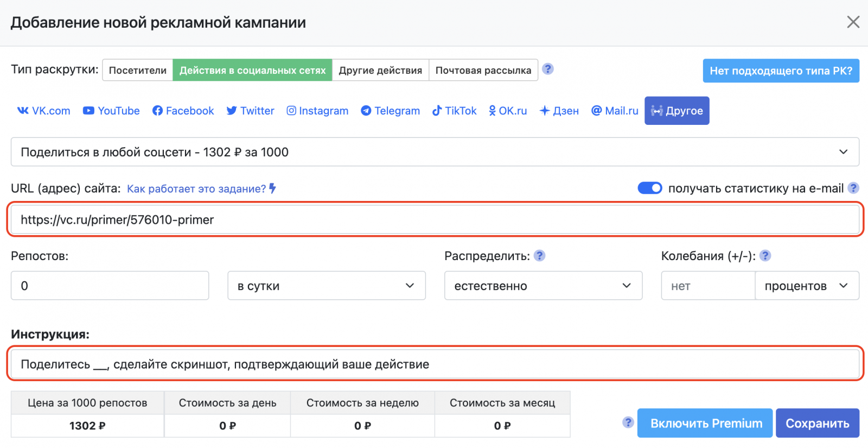Image resolution: width=868 pixels, height=448 pixels.
Task: Click help icon next to Колебания
Action: pyautogui.click(x=765, y=256)
